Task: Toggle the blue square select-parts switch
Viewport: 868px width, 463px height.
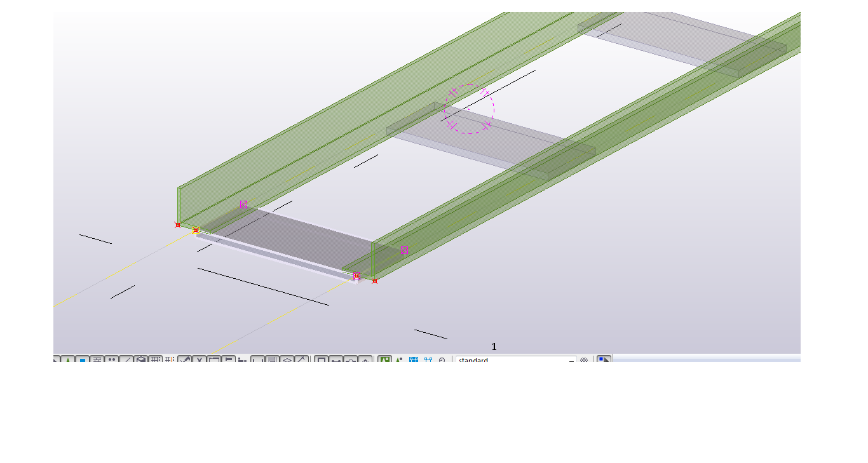Action: pyautogui.click(x=82, y=360)
